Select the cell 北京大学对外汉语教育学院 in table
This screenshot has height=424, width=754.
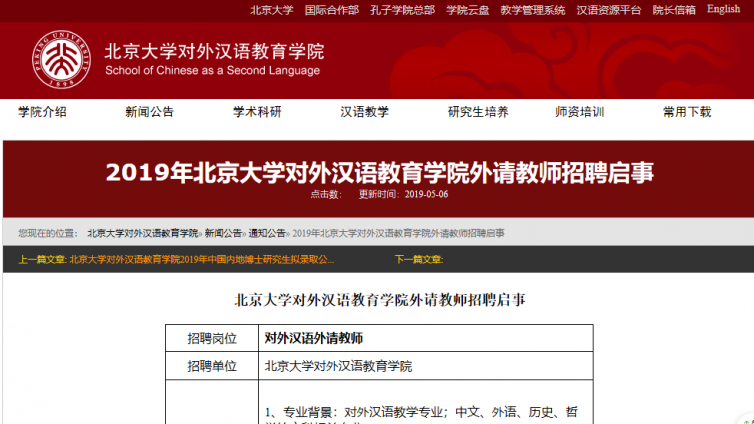click(x=426, y=366)
